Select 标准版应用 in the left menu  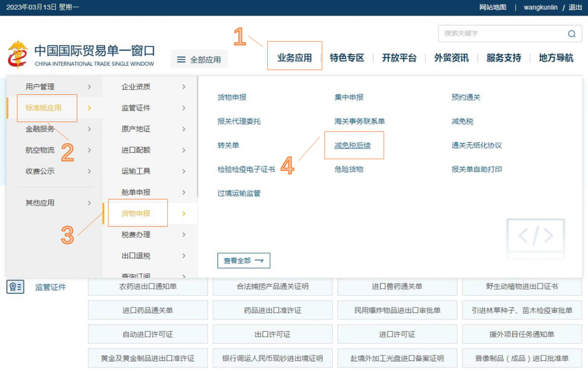click(x=44, y=108)
